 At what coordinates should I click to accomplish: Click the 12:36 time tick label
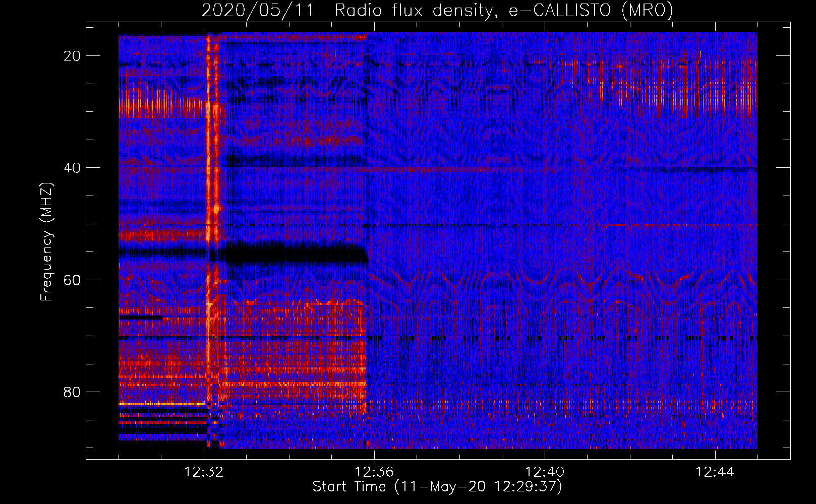click(x=374, y=472)
